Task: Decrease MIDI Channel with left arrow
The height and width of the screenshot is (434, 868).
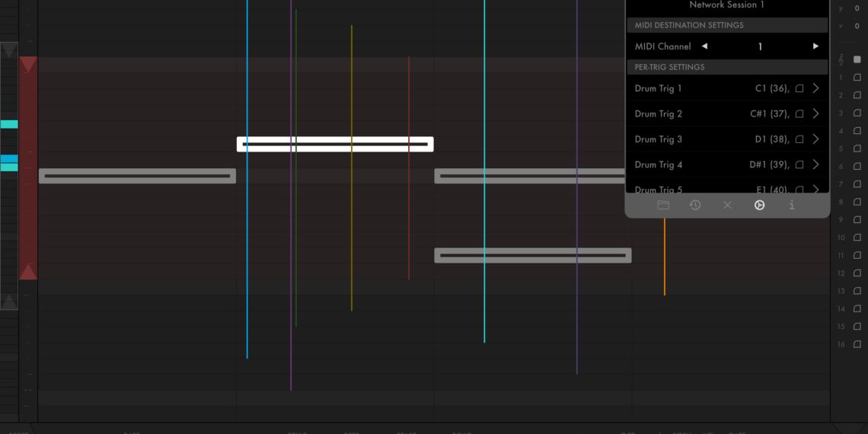Action: pyautogui.click(x=704, y=46)
